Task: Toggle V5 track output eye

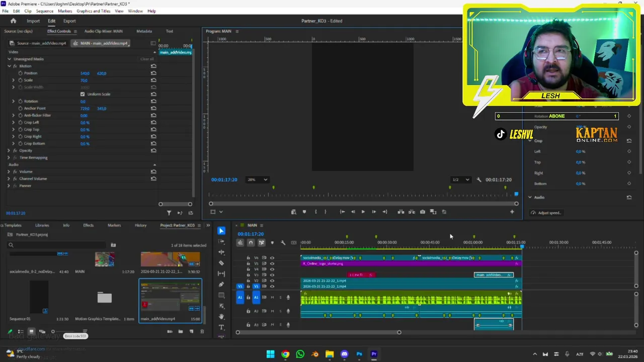Action: (272, 263)
